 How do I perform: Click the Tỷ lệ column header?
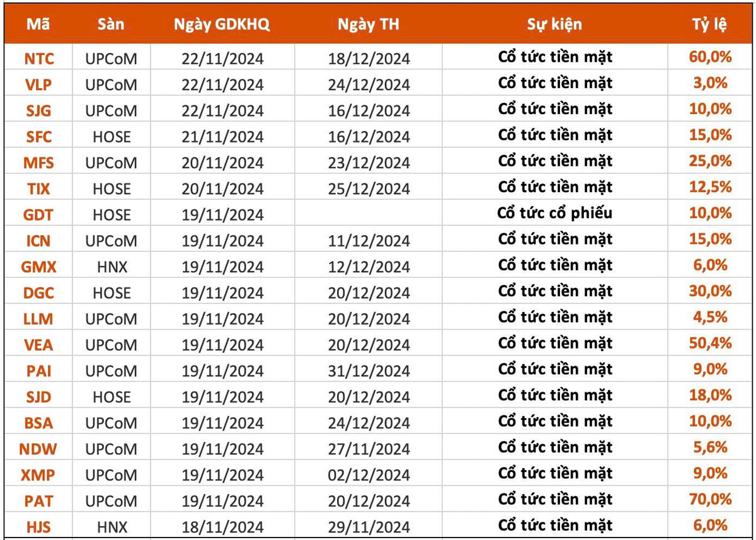tap(710, 25)
